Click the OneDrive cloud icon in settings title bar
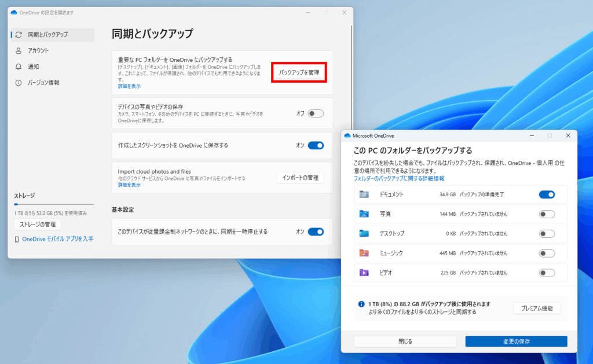Screen dimensions: 593x364 [x=14, y=12]
